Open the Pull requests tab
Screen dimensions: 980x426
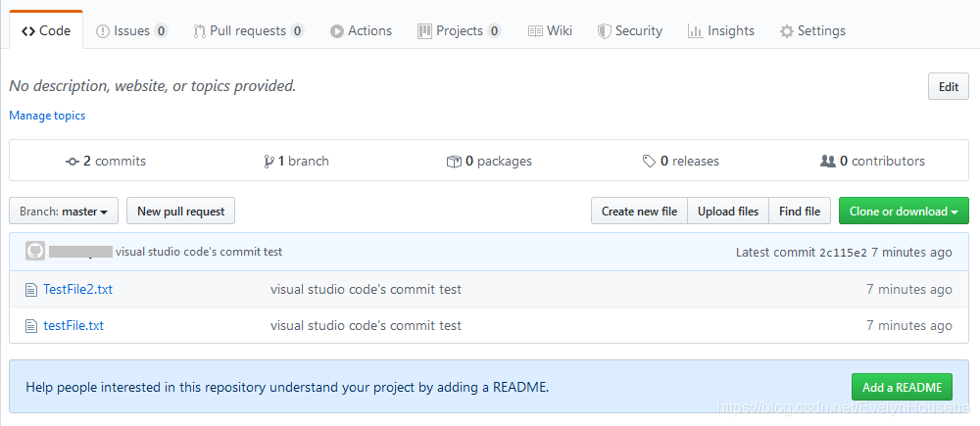pyautogui.click(x=248, y=30)
